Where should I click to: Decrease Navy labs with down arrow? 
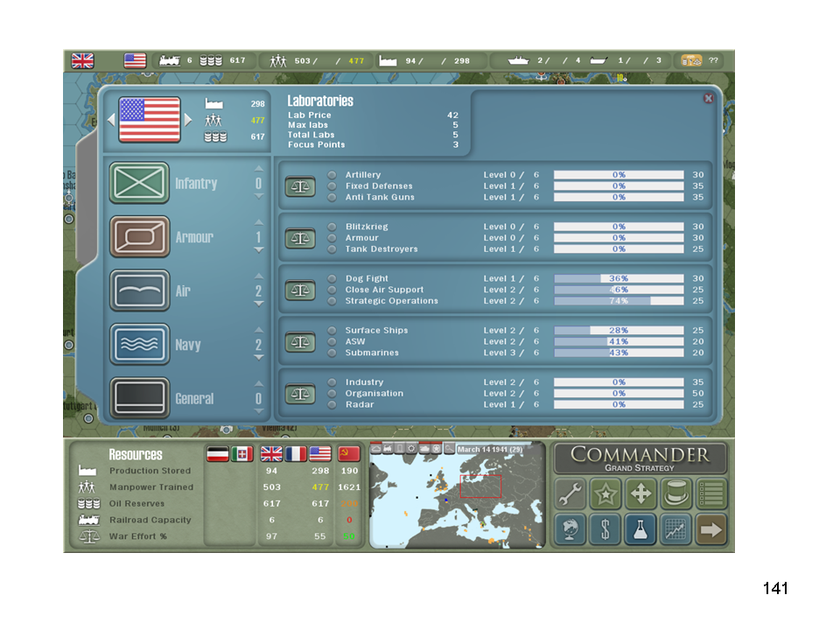(x=258, y=358)
